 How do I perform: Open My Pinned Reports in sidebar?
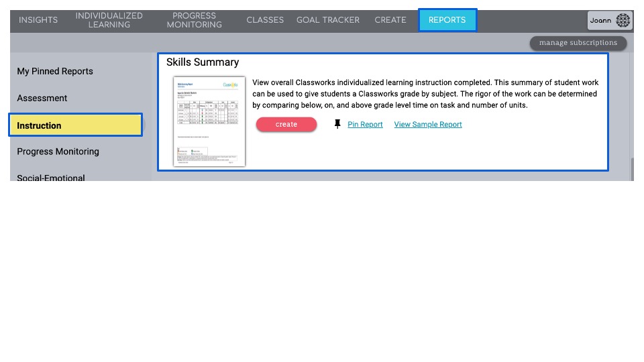coord(55,72)
